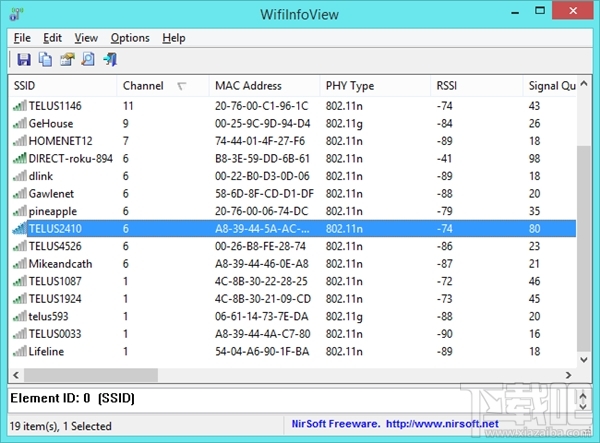The width and height of the screenshot is (600, 443).
Task: Click the WifiInfoView app icon in the title bar
Action: click(16, 14)
